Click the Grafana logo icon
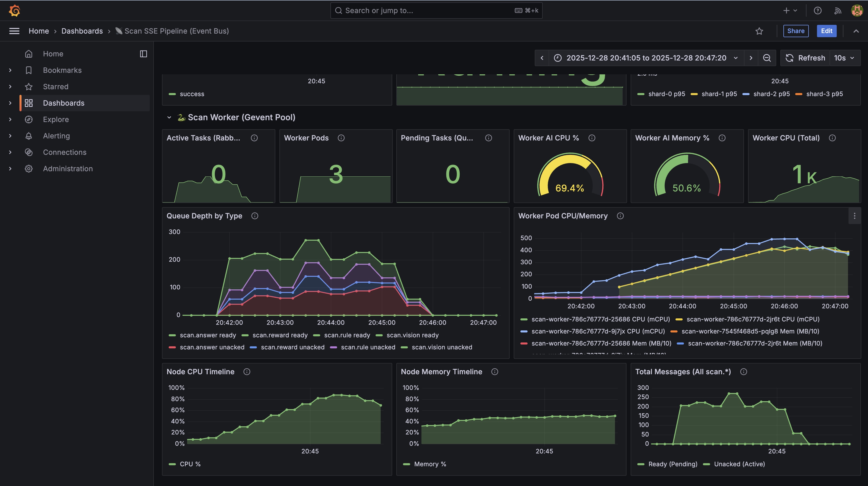 click(15, 11)
